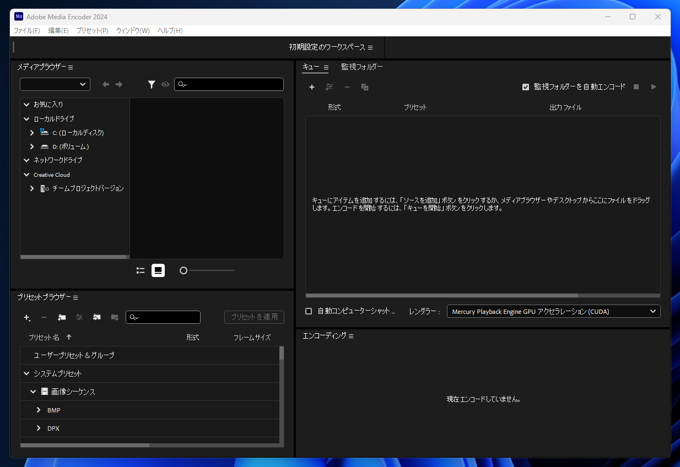Click the 形式 column header in Preset Browser
Screen dimensions: 680x467
coord(193,337)
